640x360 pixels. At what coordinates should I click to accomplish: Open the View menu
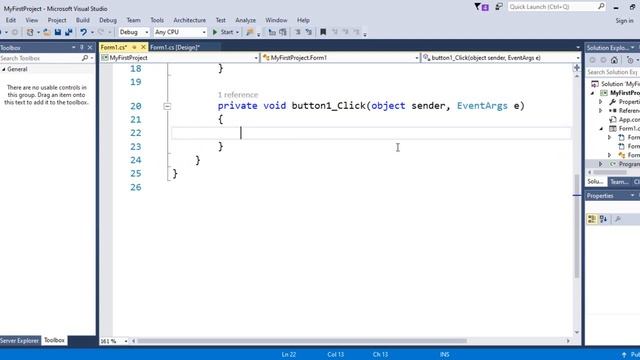point(31,20)
